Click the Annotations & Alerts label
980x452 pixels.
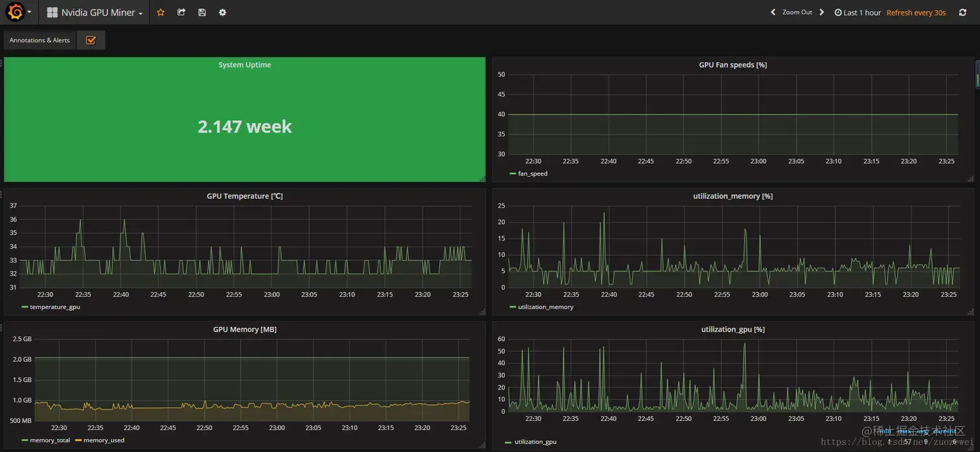[x=40, y=40]
